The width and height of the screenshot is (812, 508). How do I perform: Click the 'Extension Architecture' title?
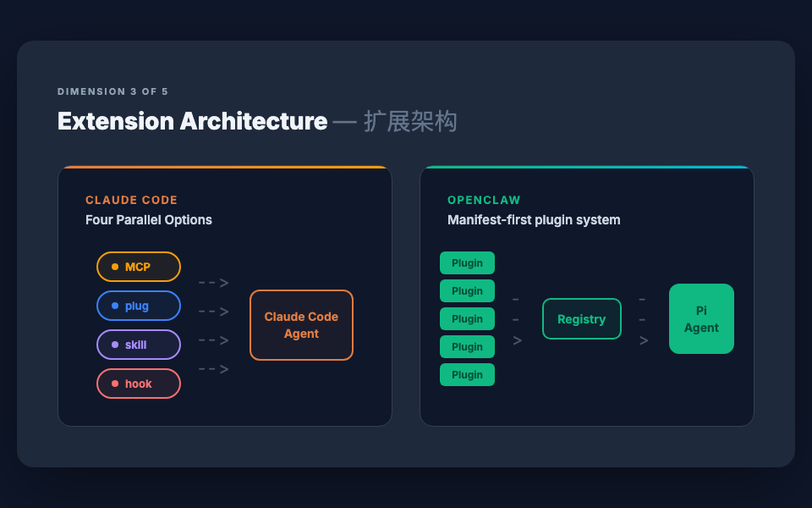coord(193,121)
